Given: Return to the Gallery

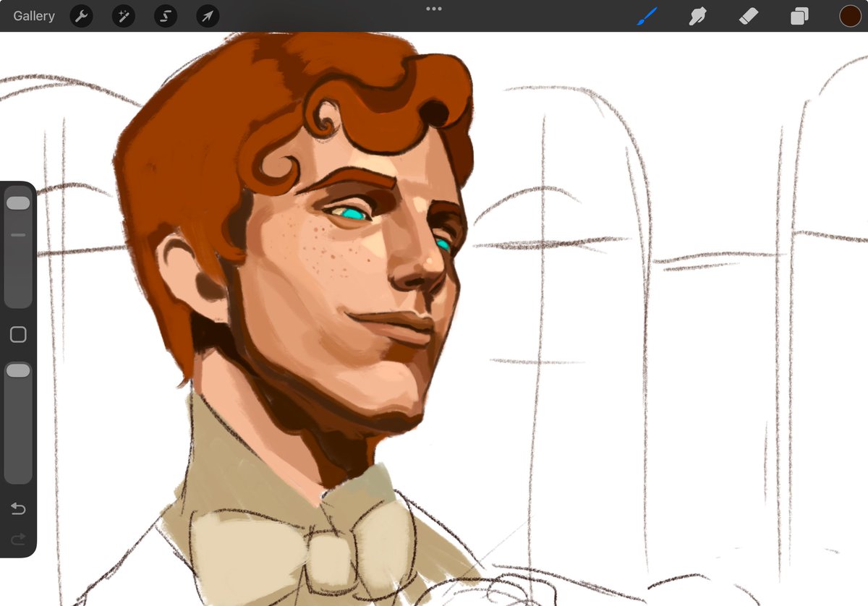Looking at the screenshot, I should point(34,16).
